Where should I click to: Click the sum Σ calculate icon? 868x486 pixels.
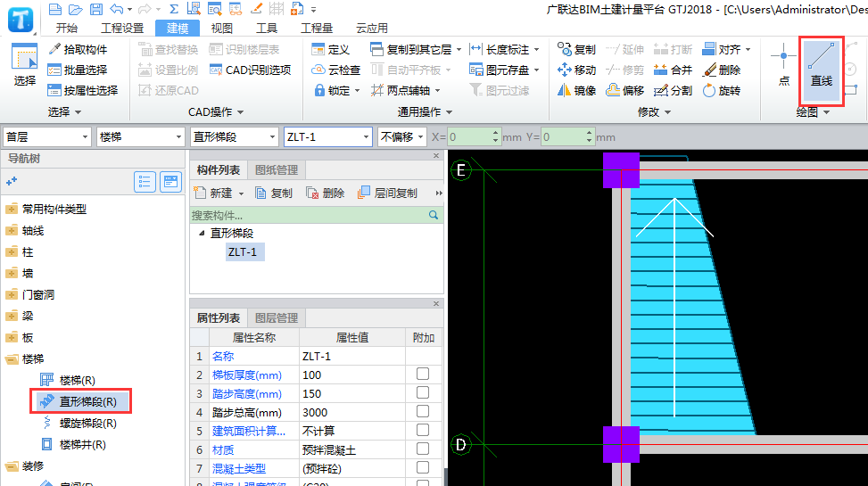coord(174,9)
